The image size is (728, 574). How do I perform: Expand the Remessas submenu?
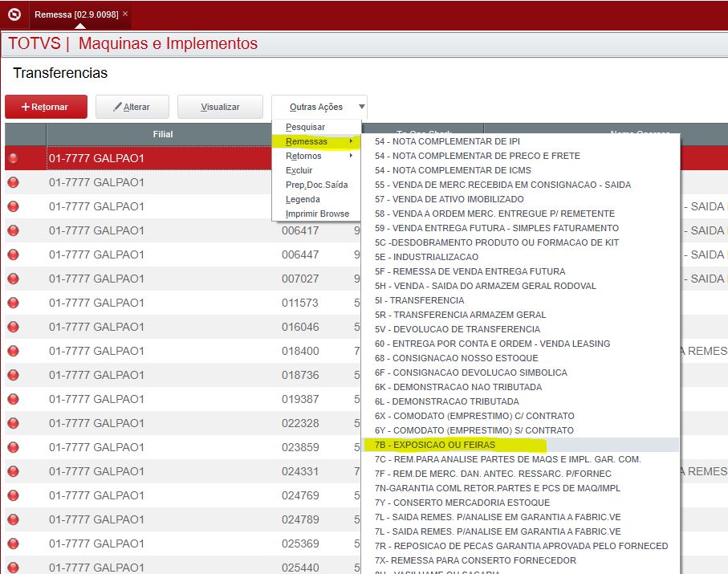(316, 141)
